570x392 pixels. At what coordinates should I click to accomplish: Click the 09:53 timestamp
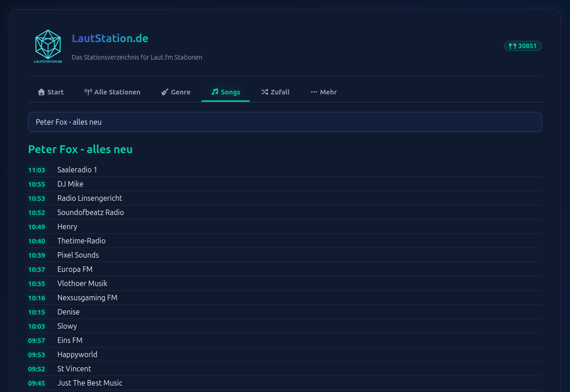coord(37,355)
